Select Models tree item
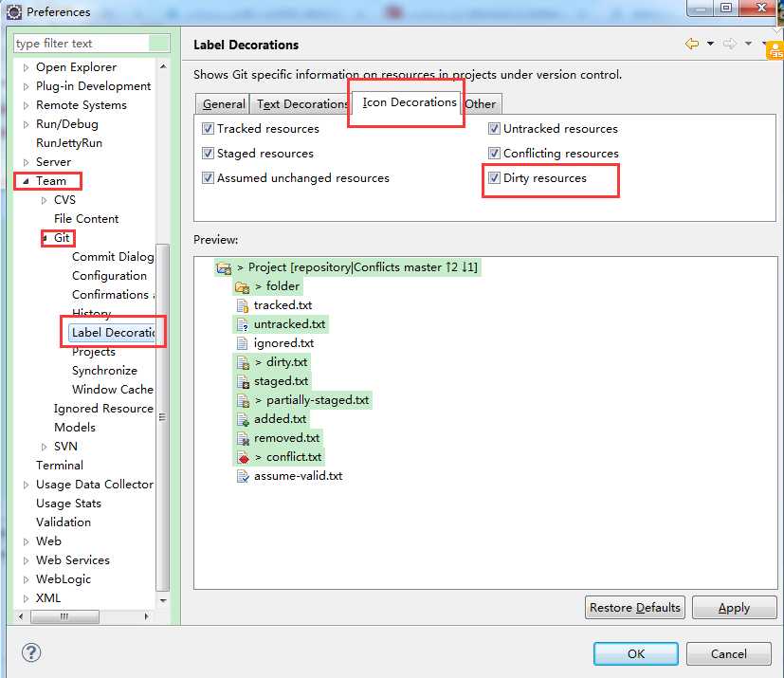This screenshot has width=784, height=678. [75, 428]
